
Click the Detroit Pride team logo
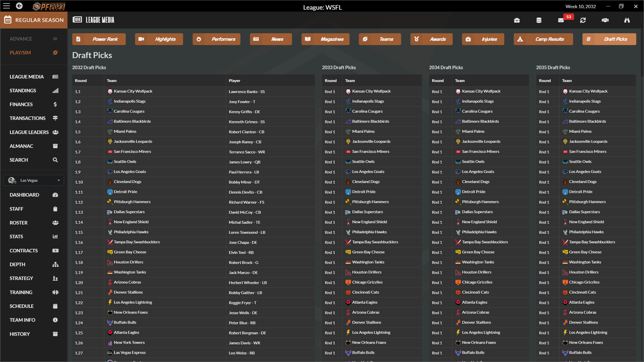tap(110, 192)
